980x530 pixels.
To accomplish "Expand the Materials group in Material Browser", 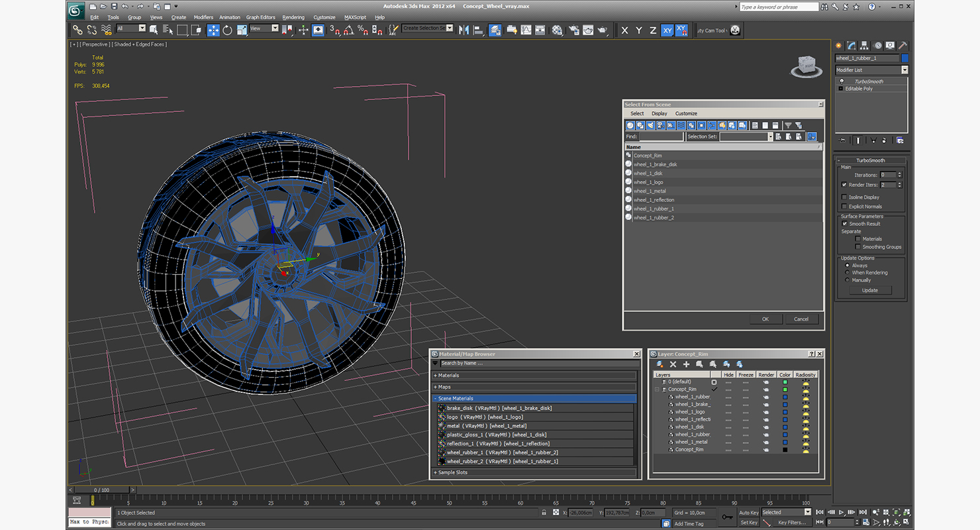I will click(x=534, y=376).
